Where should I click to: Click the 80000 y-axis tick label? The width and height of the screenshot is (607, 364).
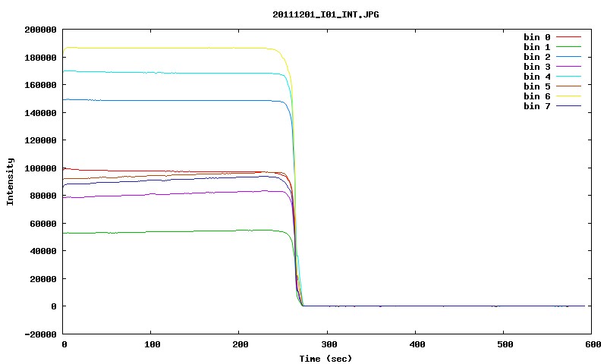tap(43, 196)
